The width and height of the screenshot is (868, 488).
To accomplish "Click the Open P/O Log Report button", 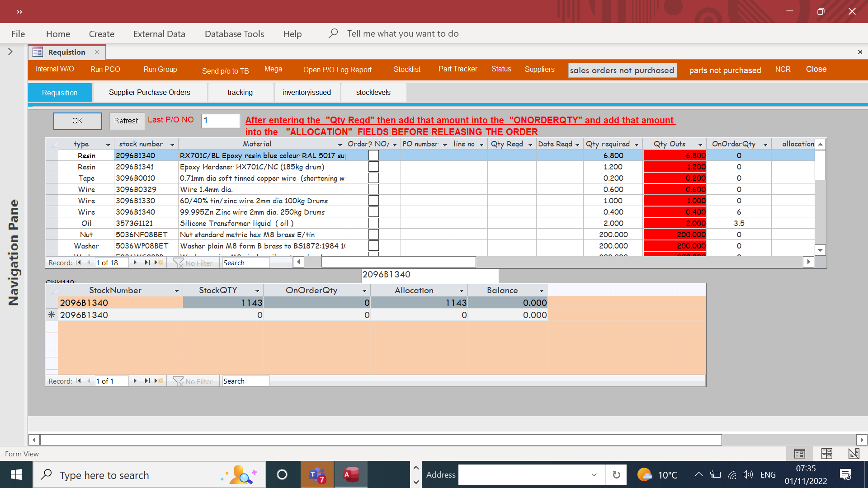I will coord(337,70).
